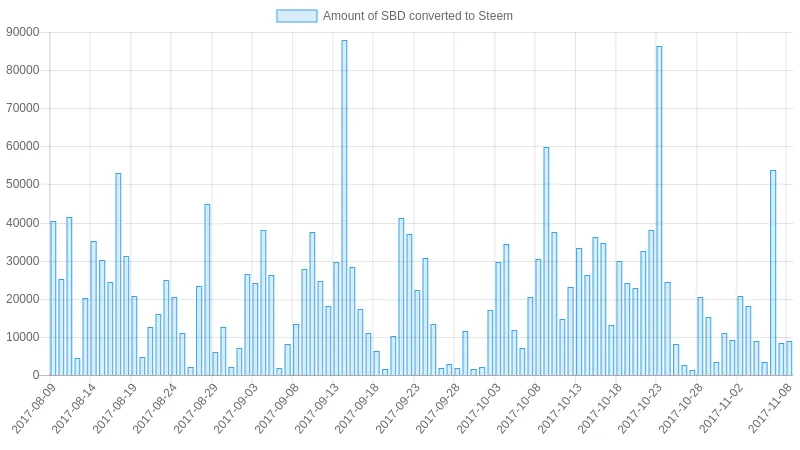Select the tallest bar, near 88000, on 2017-09-14
This screenshot has width=800, height=450.
coord(344,208)
